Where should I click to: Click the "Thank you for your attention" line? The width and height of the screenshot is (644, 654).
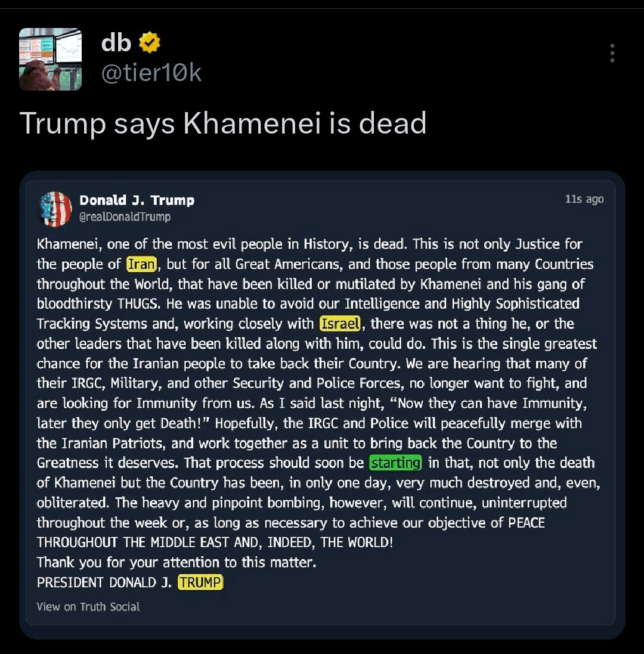[x=177, y=562]
